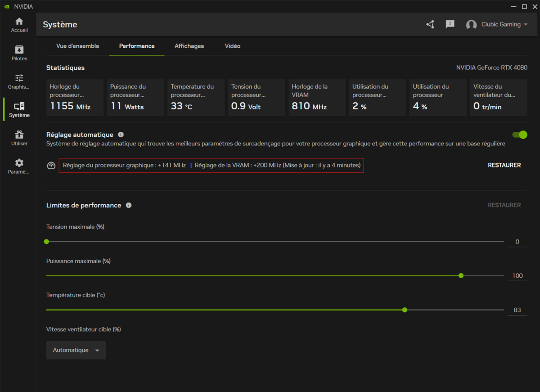Select the Performance tab
The image size is (540, 392).
point(137,46)
